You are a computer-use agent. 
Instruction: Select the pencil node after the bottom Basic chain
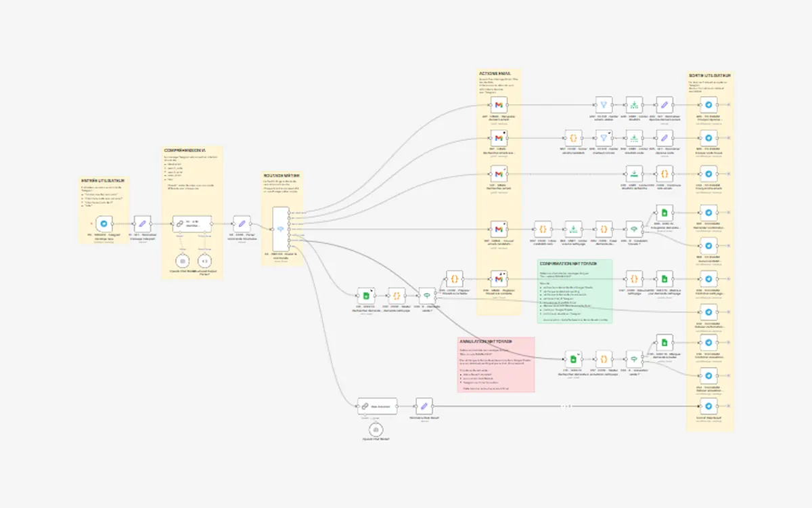[x=424, y=406]
